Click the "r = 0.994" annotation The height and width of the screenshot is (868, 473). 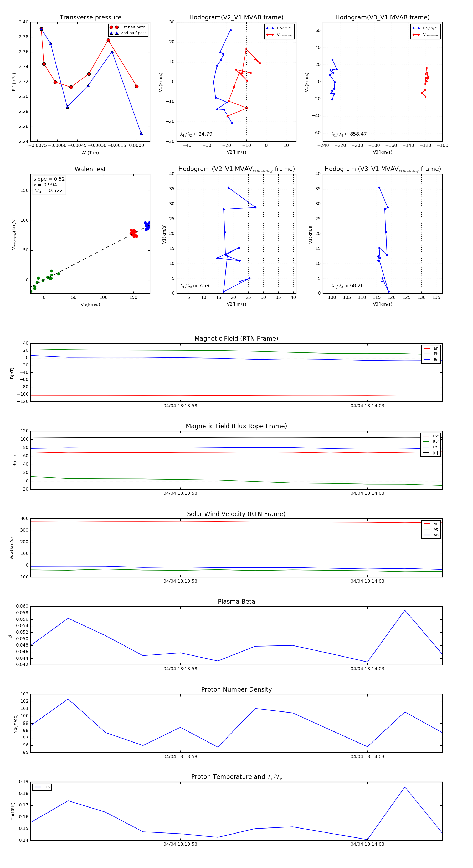coord(45,185)
